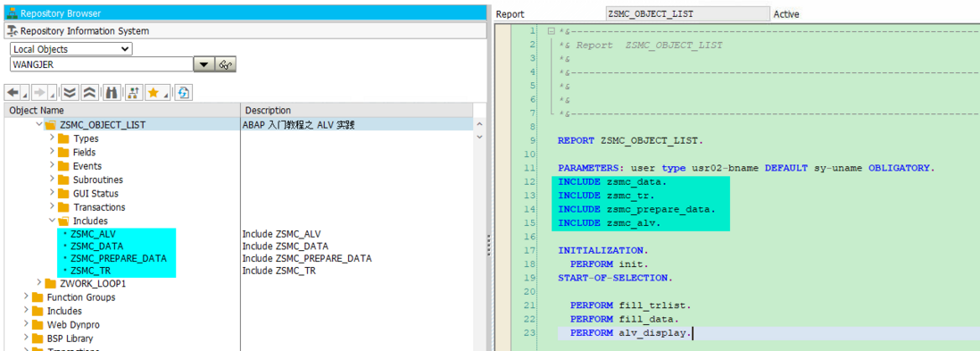980x351 pixels.
Task: Expand the BSP Library node
Action: point(26,338)
